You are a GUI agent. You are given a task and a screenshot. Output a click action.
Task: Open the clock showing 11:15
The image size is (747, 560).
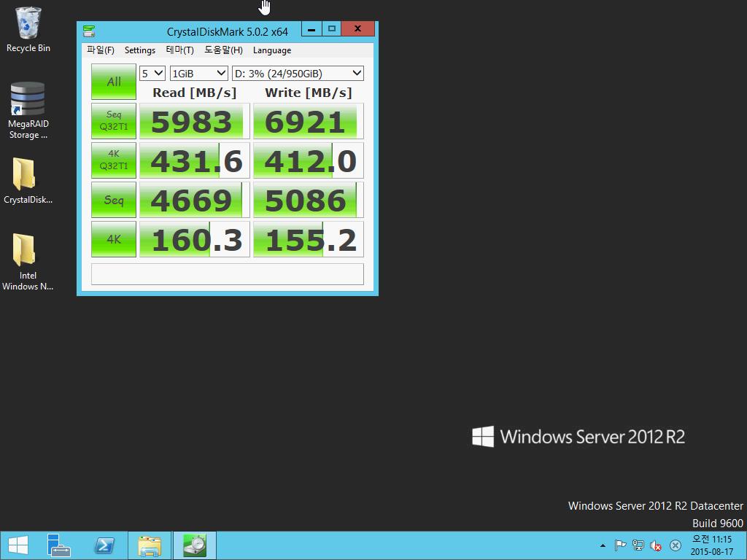coord(712,545)
